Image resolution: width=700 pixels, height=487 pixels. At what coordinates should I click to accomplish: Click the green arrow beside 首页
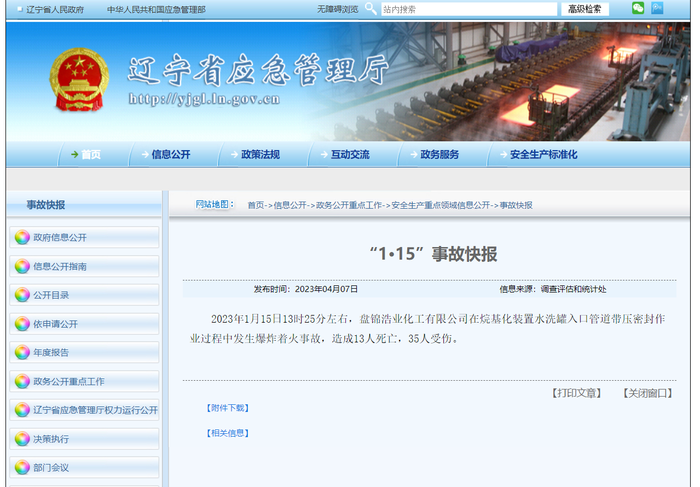[x=75, y=154]
